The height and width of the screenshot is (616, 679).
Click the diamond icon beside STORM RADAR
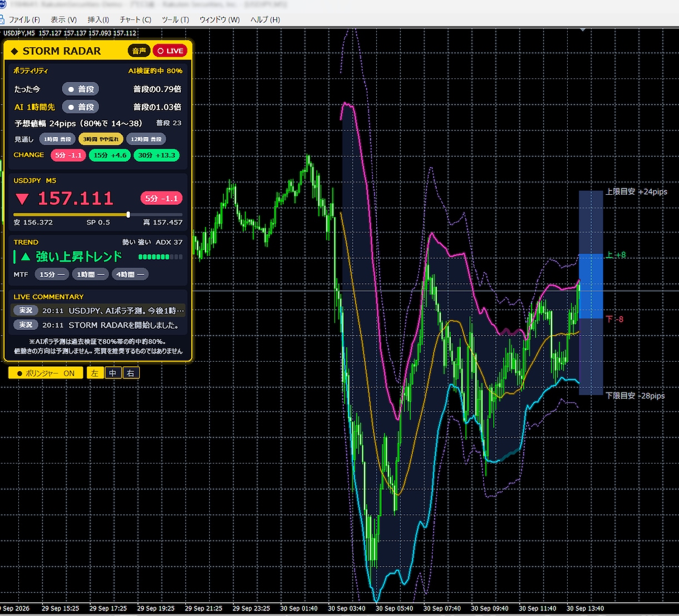(x=14, y=51)
